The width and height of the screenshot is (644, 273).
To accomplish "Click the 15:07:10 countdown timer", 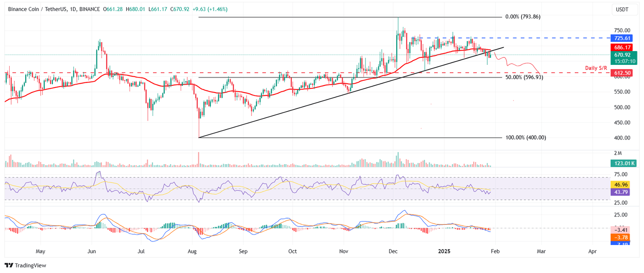I will point(624,61).
